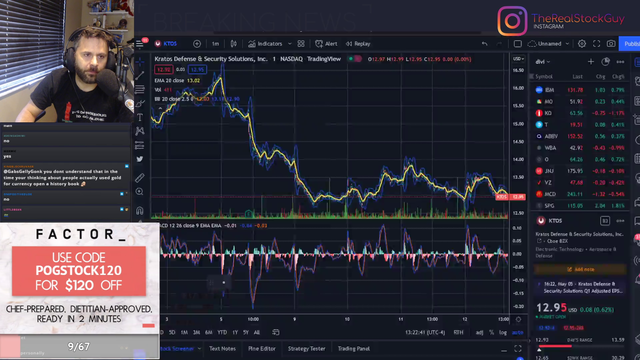Select the ABBV row in watchlist
This screenshot has height=360, width=640.
580,136
